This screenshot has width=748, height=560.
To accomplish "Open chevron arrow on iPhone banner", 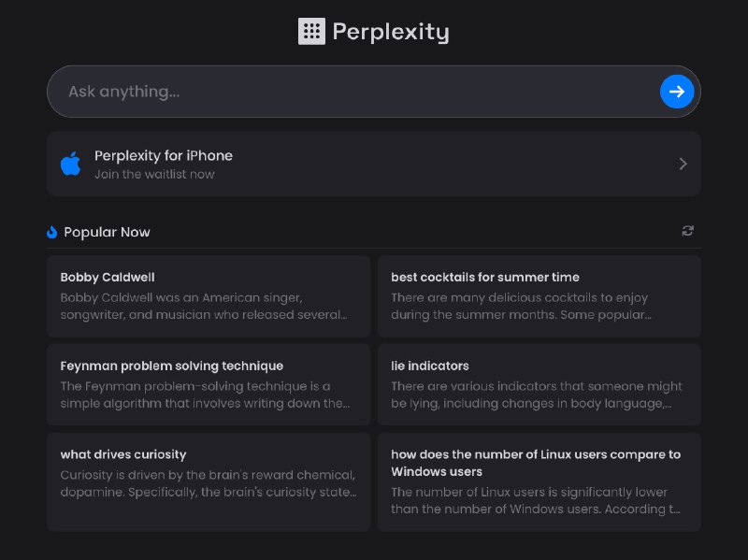I will click(x=683, y=164).
